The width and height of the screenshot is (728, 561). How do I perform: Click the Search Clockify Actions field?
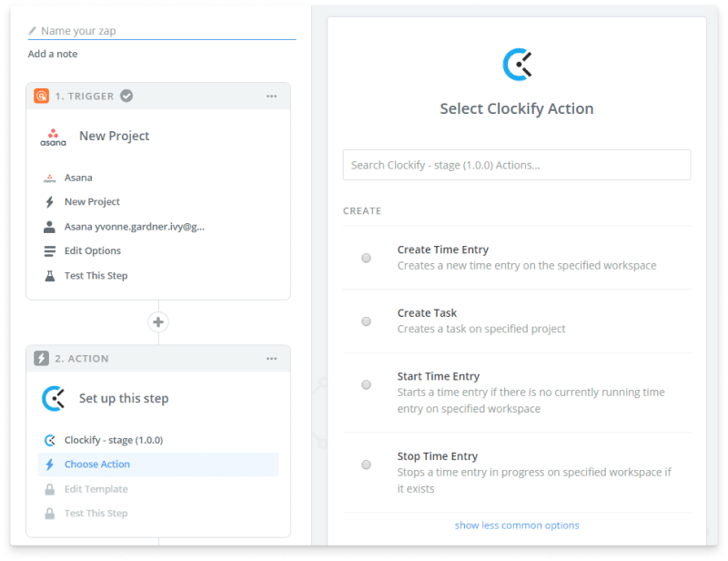(x=517, y=165)
